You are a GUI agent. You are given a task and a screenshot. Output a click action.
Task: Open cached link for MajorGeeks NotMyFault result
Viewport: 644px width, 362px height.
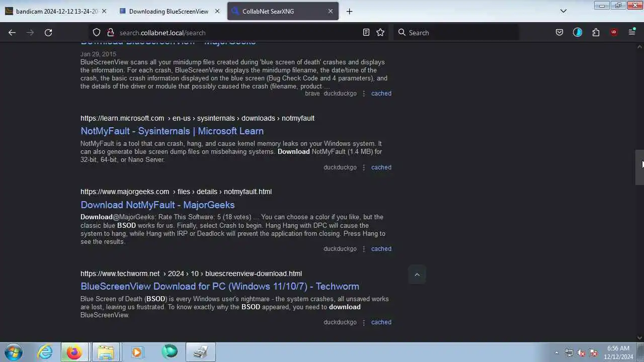(x=381, y=249)
